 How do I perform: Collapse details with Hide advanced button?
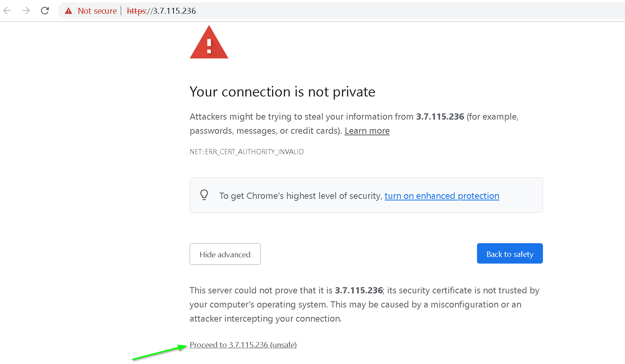[225, 254]
